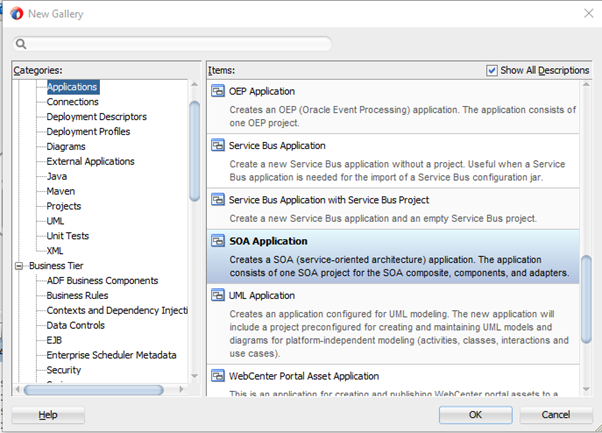This screenshot has height=433, width=602.
Task: Select Contexts and Dependency Injection category
Action: (117, 311)
